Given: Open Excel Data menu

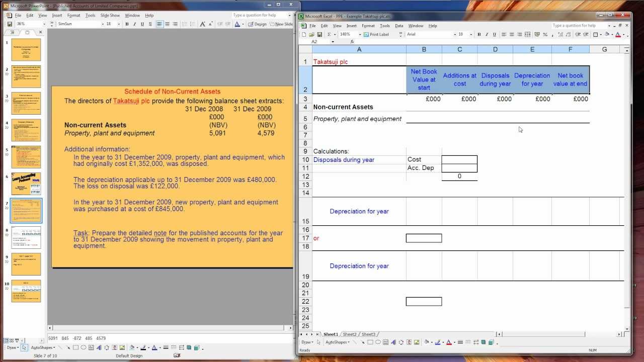Looking at the screenshot, I should [399, 26].
